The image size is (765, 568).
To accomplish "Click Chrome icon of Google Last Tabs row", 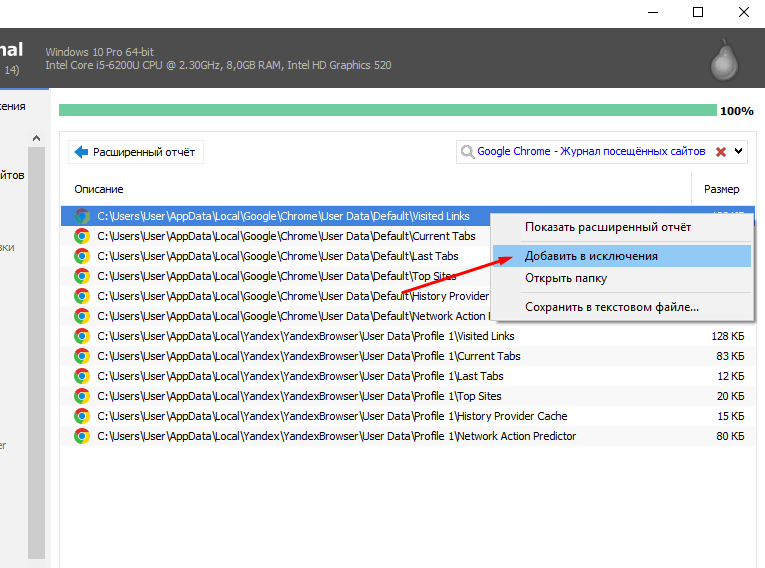I will pos(82,256).
